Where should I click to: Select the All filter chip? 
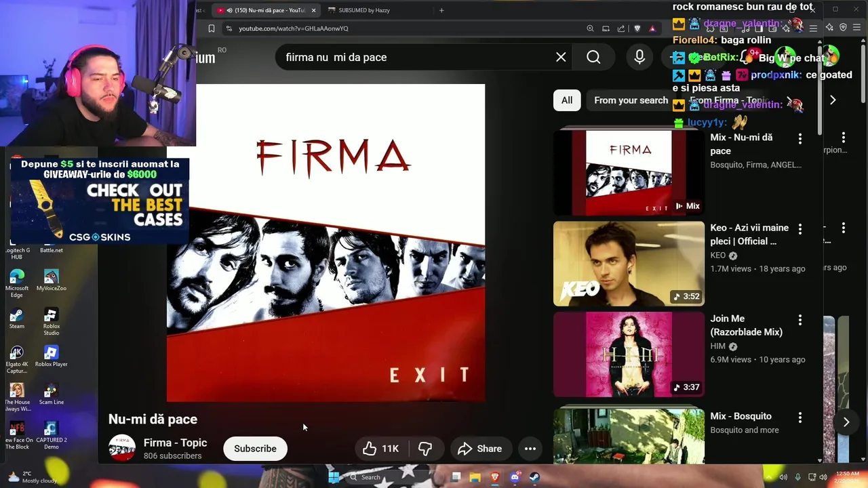(567, 100)
